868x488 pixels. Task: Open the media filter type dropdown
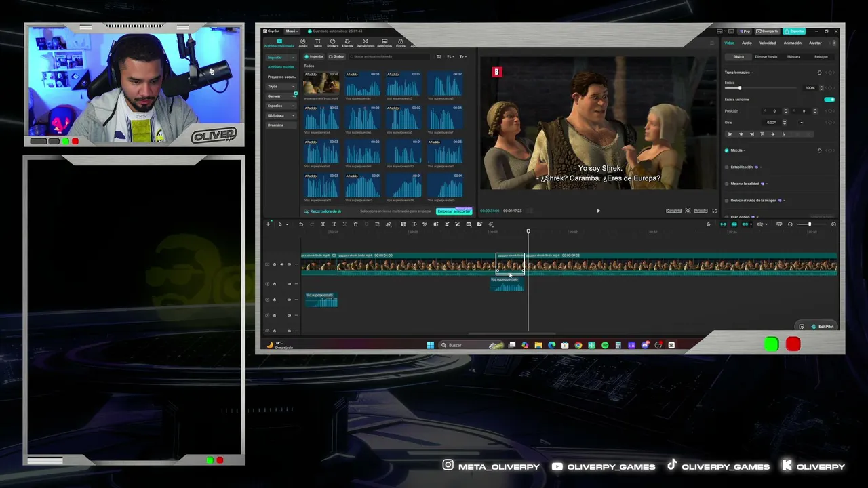pyautogui.click(x=462, y=56)
